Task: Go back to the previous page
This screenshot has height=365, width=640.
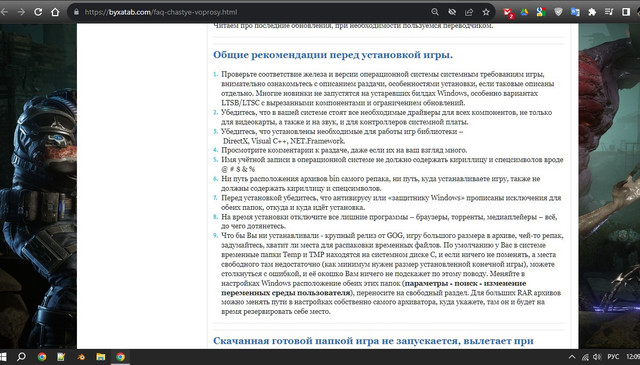Action: pyautogui.click(x=4, y=12)
